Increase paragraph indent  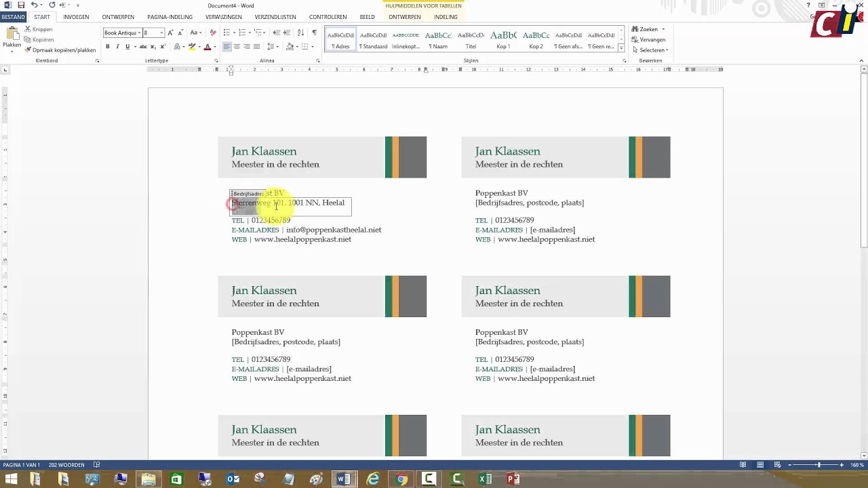coord(286,33)
